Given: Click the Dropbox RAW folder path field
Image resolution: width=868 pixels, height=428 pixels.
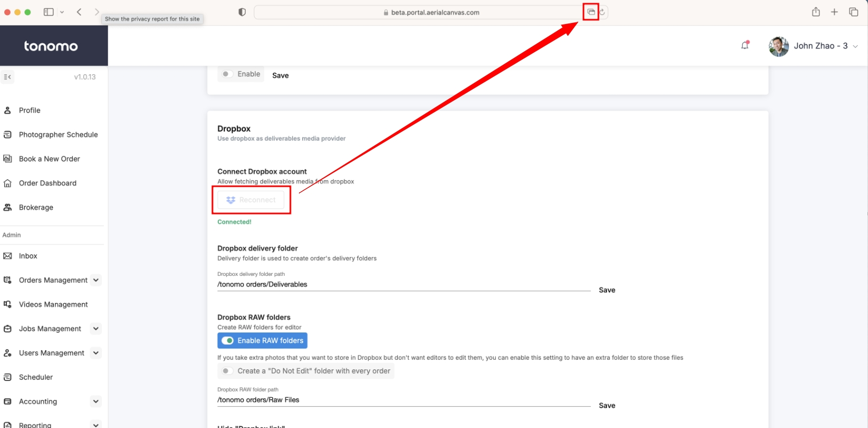Looking at the screenshot, I should 404,400.
